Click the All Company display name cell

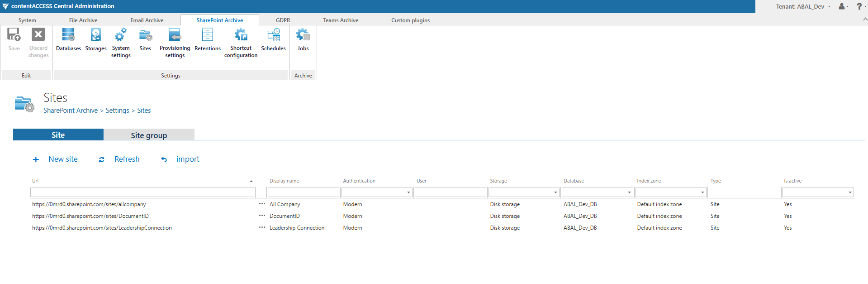pos(285,204)
